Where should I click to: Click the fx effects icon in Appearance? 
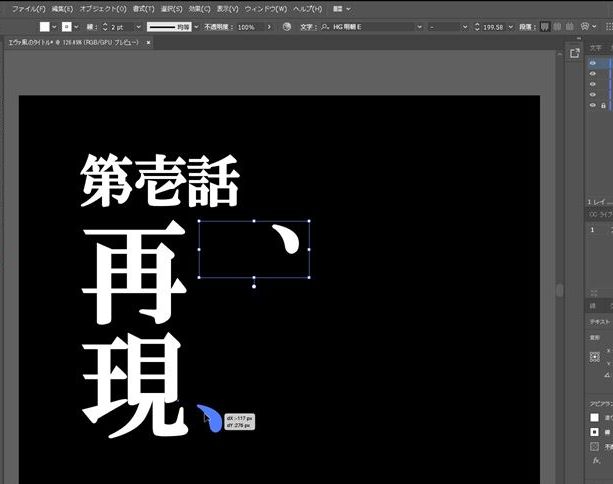tap(595, 461)
